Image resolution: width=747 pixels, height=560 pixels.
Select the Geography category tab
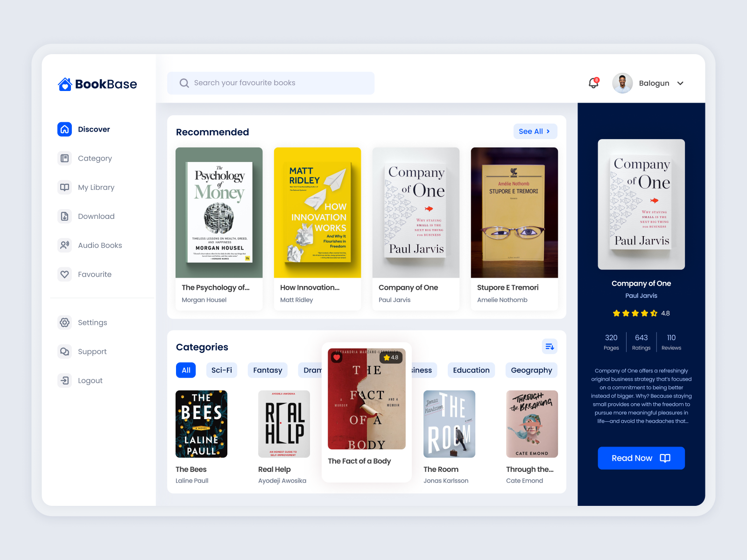(x=531, y=370)
